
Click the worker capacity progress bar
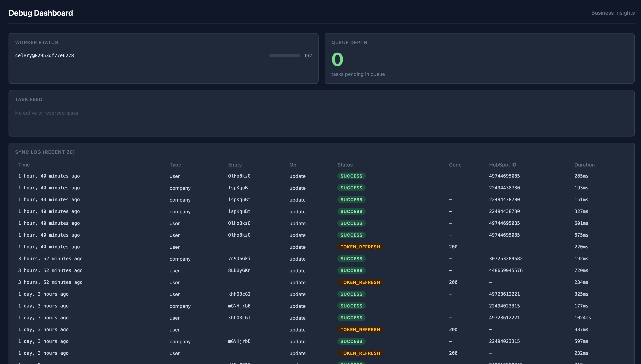(284, 56)
